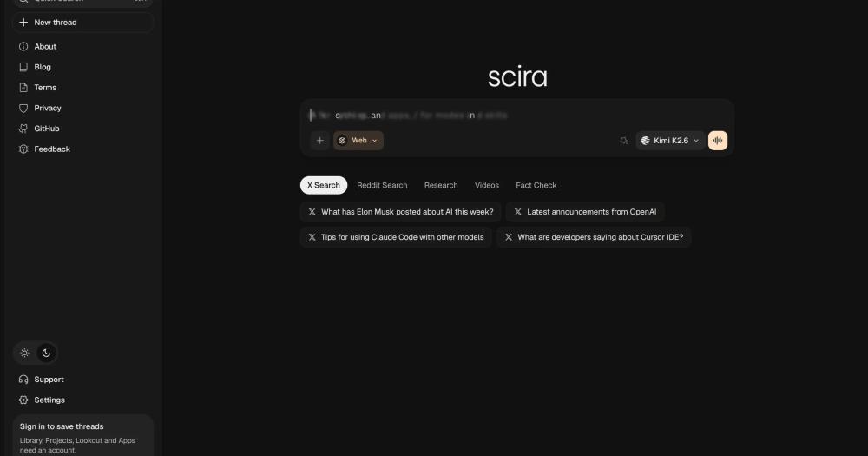
Task: Click the voice waveform button
Action: [718, 141]
